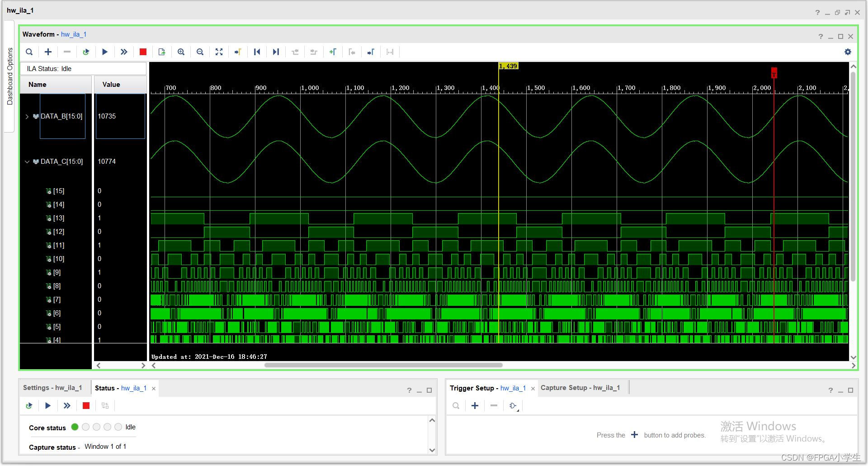Stop trigger with red square in waveform toolbar
868x466 pixels.
(143, 52)
